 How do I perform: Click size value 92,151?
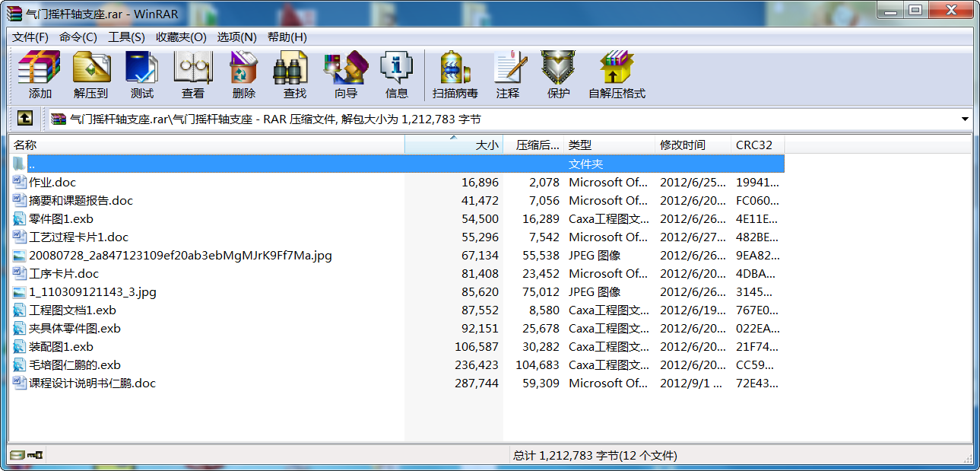[x=480, y=328]
